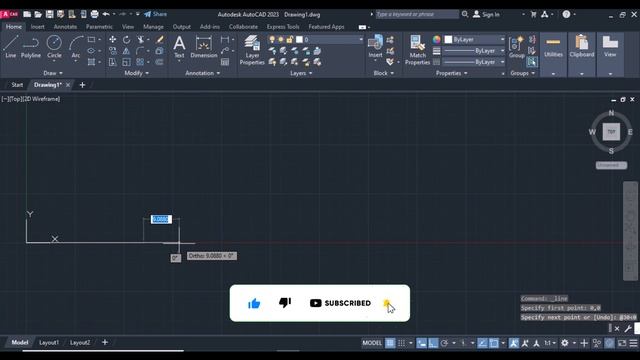Click Sign In
This screenshot has height=360, width=640.
coord(486,14)
